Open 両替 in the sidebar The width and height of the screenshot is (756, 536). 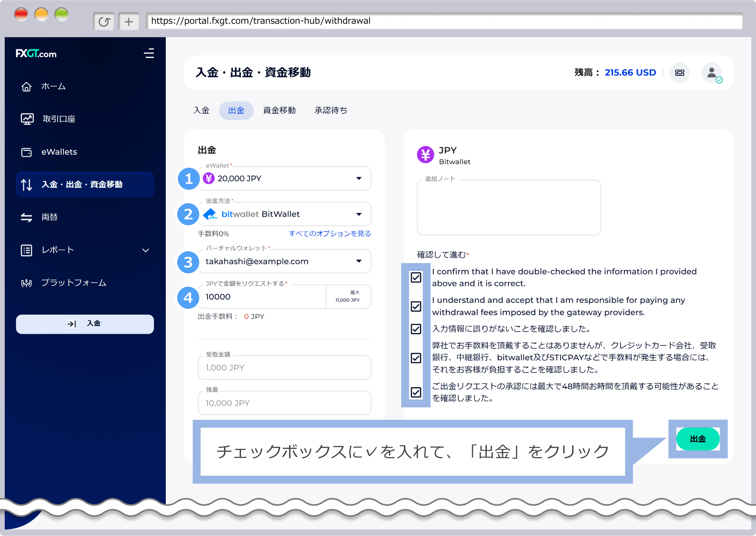[85, 217]
